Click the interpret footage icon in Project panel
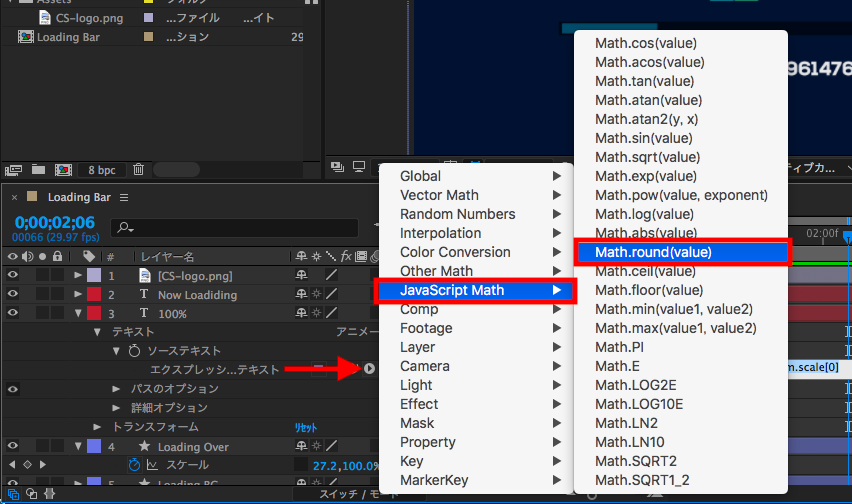852x504 pixels. 14,169
